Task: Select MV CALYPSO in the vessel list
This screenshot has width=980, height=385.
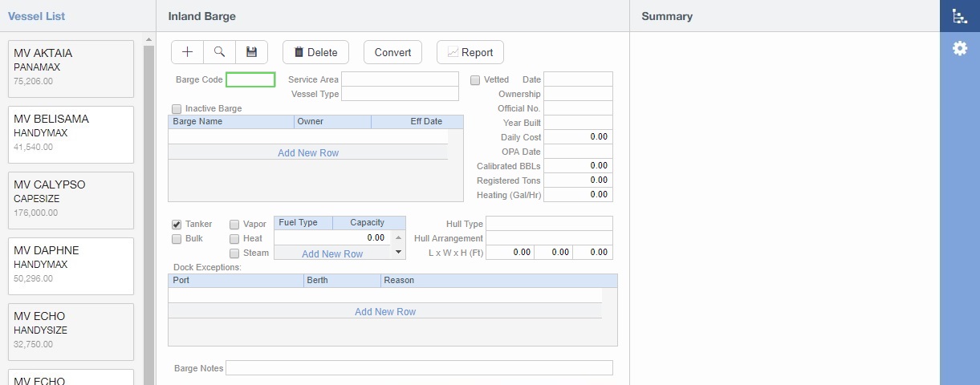Action: click(71, 197)
